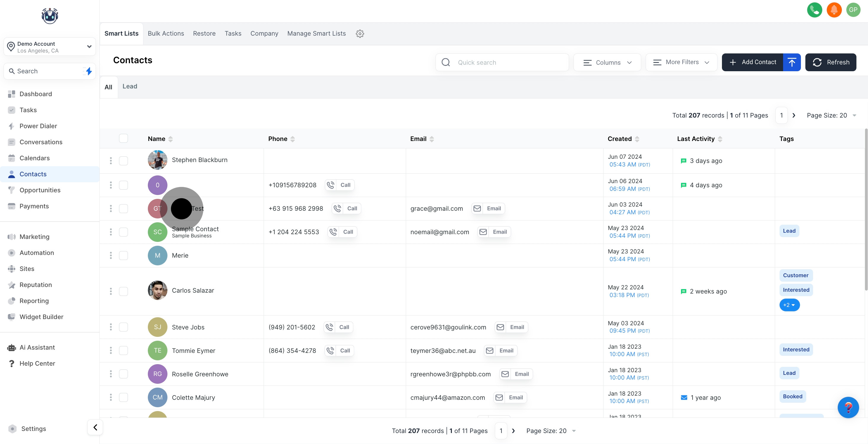
Task: Expand the Columns dropdown
Action: click(607, 62)
